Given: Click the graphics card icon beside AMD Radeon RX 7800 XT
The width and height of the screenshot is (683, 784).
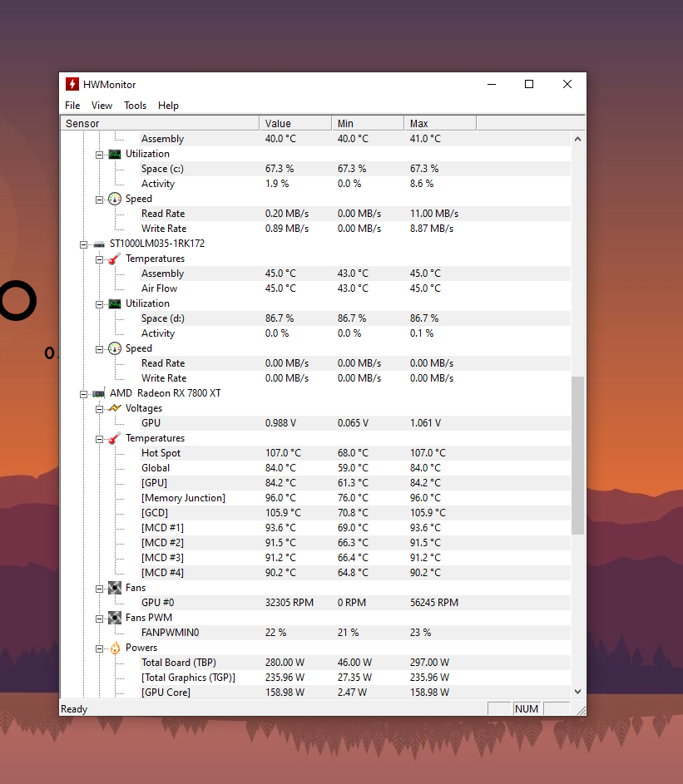Looking at the screenshot, I should pyautogui.click(x=99, y=393).
